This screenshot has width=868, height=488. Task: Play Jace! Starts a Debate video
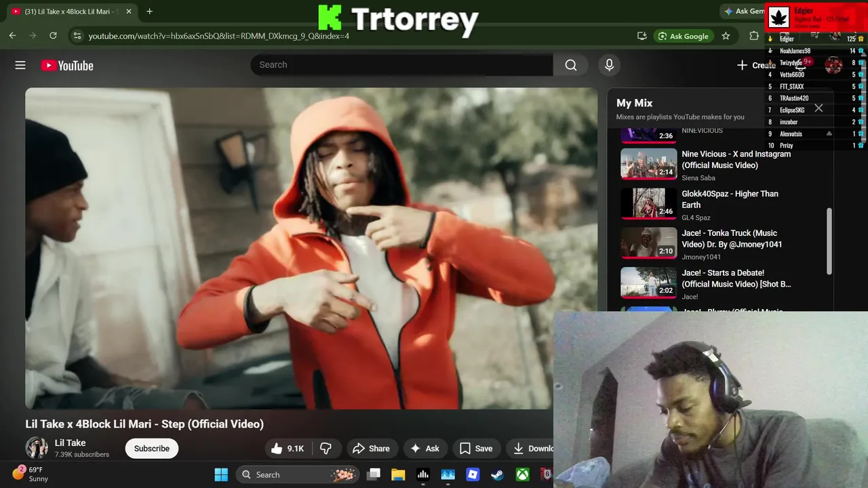coord(736,278)
